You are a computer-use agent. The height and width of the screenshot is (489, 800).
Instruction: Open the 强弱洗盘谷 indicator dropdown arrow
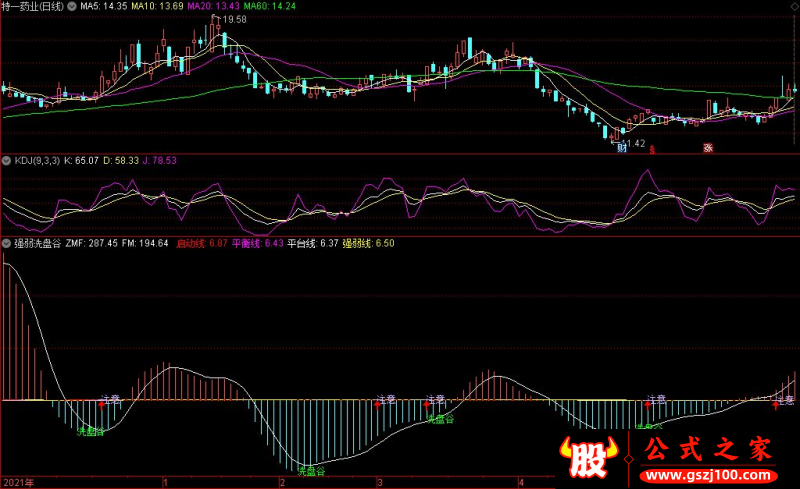[6, 243]
